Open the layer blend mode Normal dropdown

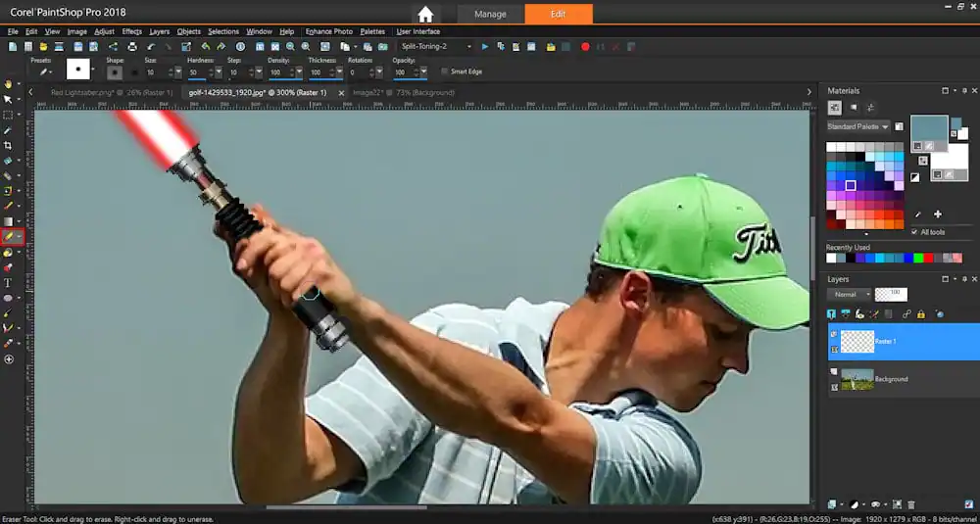tap(849, 294)
